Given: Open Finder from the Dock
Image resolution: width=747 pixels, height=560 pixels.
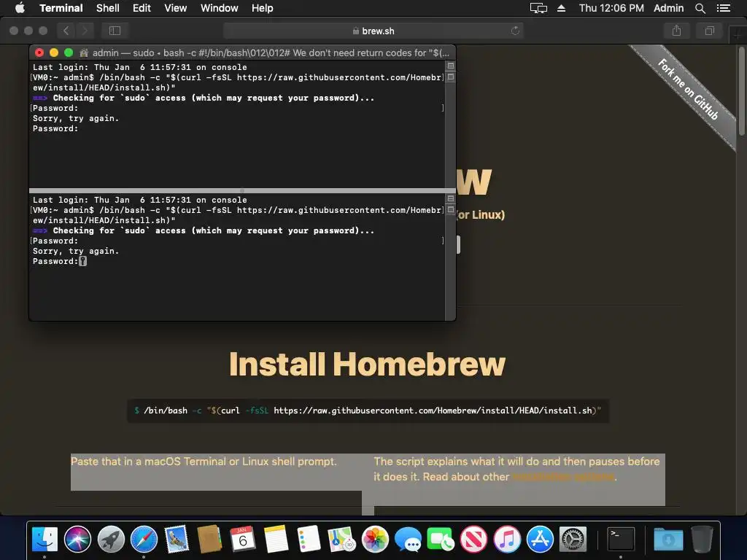Looking at the screenshot, I should pos(44,540).
